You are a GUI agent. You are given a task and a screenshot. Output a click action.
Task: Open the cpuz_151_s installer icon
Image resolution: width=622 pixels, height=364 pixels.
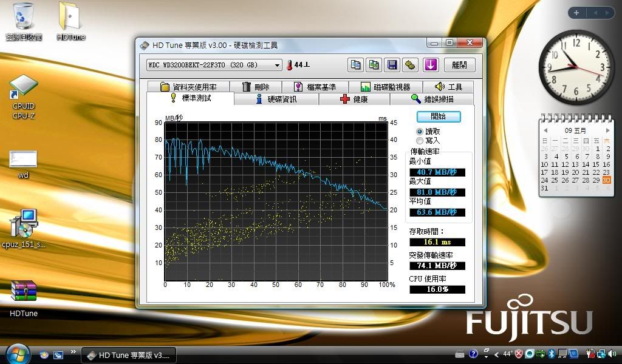pos(24,229)
